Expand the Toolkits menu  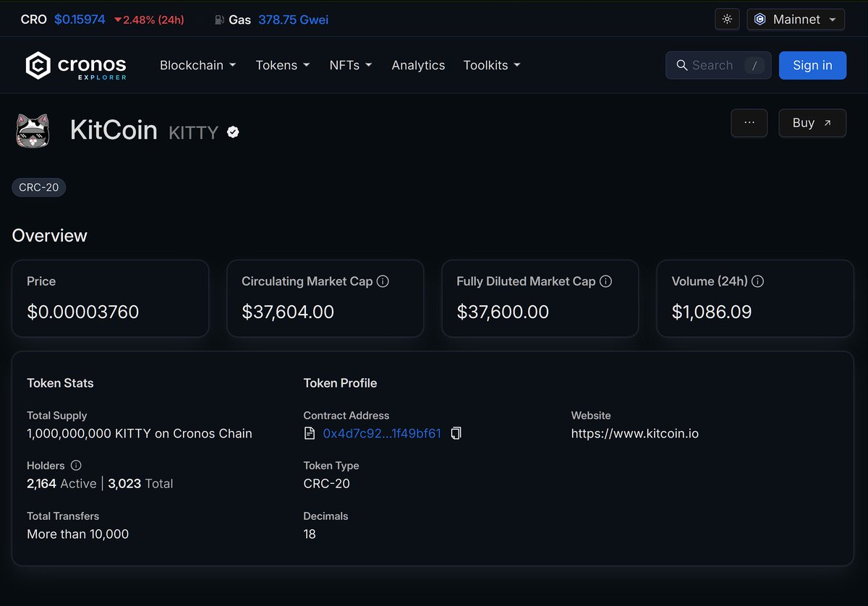coord(492,65)
